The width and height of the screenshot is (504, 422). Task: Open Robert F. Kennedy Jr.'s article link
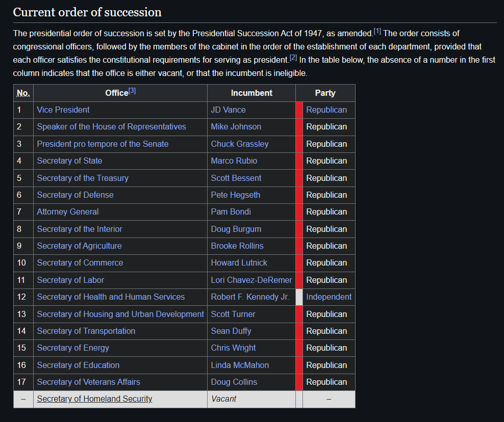click(x=250, y=297)
